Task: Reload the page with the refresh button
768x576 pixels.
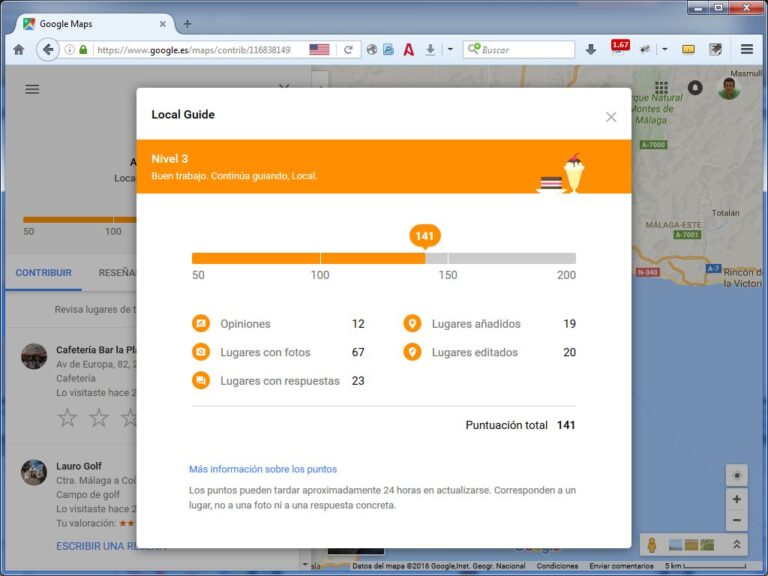Action: point(348,49)
